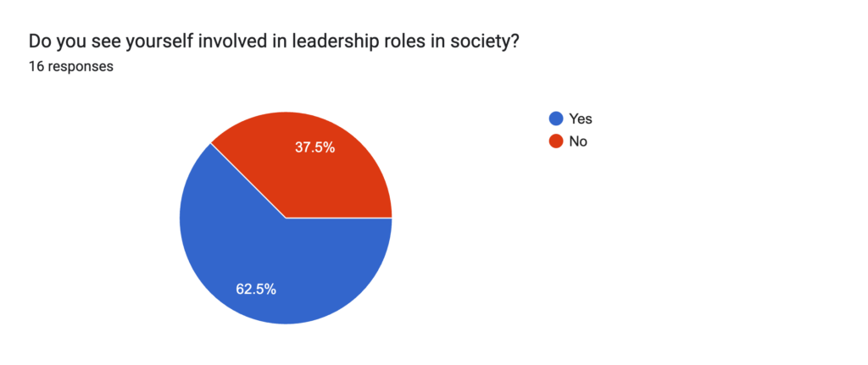
Task: Select the Yes legend label
Action: point(581,119)
